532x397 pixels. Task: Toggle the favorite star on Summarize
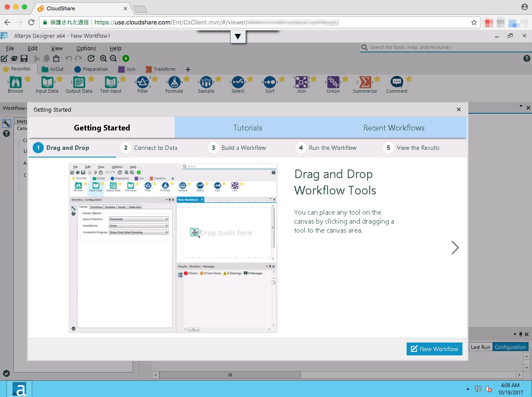[377, 79]
